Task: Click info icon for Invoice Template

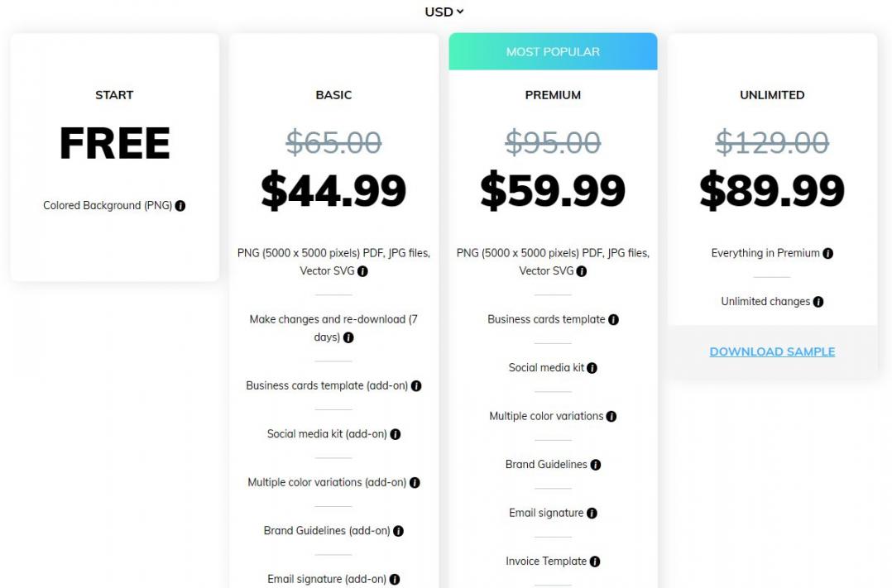Action: (x=595, y=562)
